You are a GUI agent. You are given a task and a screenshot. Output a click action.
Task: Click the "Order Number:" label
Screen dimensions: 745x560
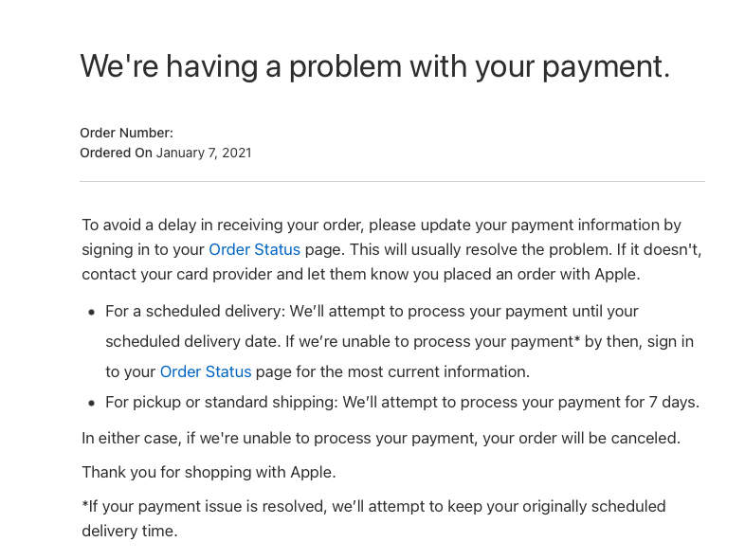click(x=126, y=133)
